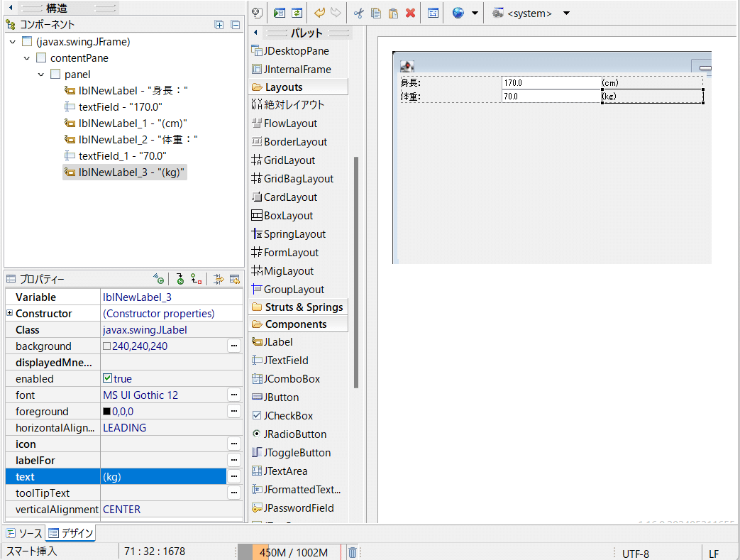Run garbage collector trash icon
Screen dimensions: 740x560
tap(353, 552)
